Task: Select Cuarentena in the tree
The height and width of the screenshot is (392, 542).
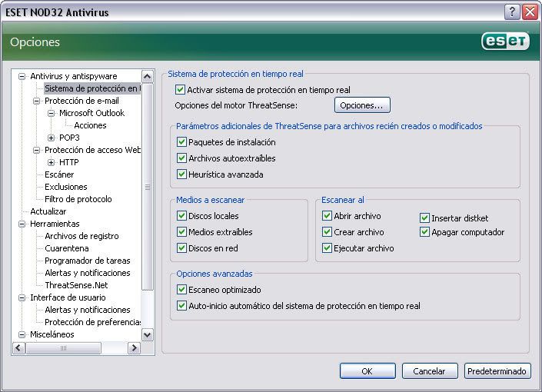Action: tap(67, 248)
